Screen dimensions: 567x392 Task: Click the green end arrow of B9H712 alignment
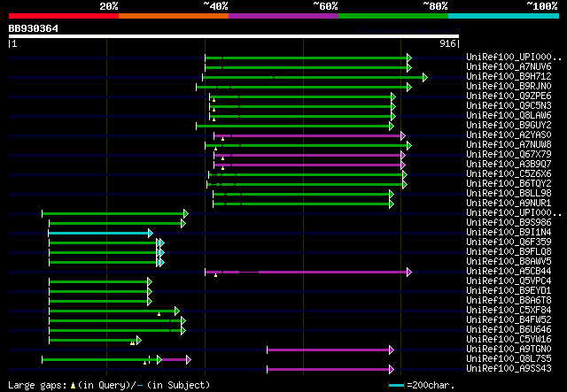point(425,77)
